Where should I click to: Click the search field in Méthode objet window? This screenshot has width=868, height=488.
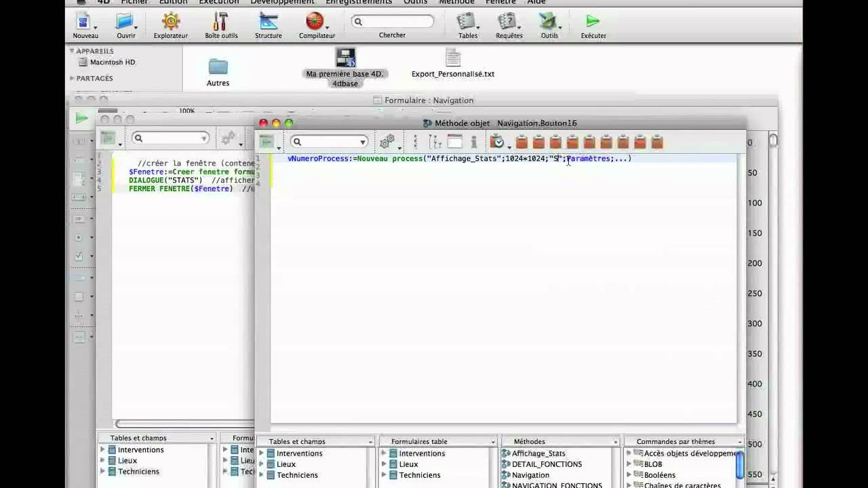[329, 142]
